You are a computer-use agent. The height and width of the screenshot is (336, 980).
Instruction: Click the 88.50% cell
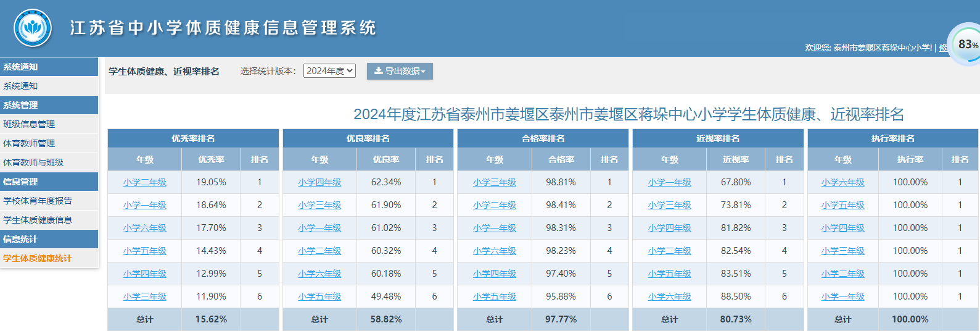coord(736,296)
